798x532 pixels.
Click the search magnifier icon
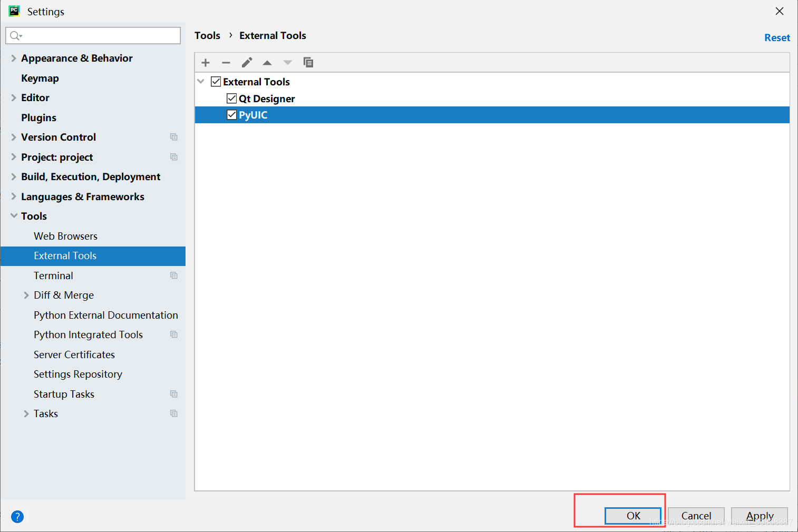[x=15, y=35]
